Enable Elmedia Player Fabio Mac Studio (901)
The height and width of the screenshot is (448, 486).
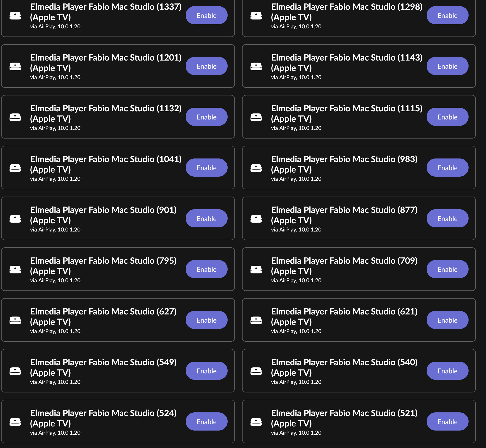pyautogui.click(x=207, y=218)
